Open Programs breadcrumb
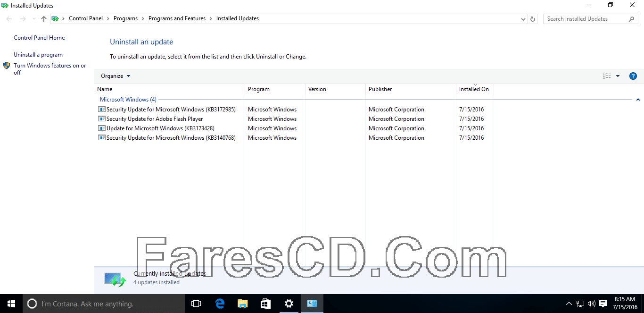The image size is (644, 313). [125, 18]
